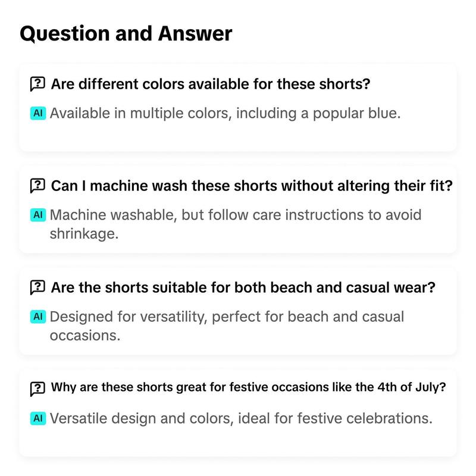
Task: Click question icon beside machine wash question
Action: pos(37,186)
